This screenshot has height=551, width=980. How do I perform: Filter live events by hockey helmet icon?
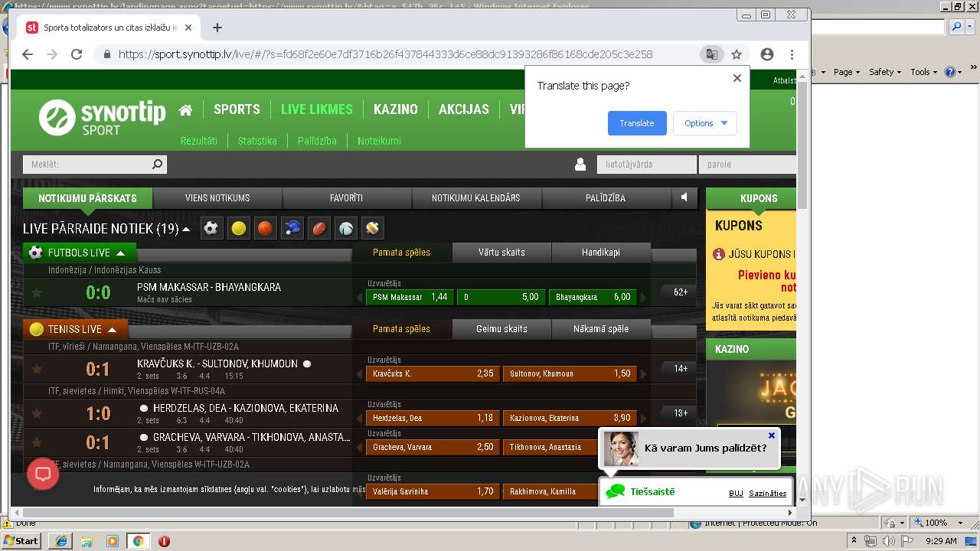tap(292, 228)
